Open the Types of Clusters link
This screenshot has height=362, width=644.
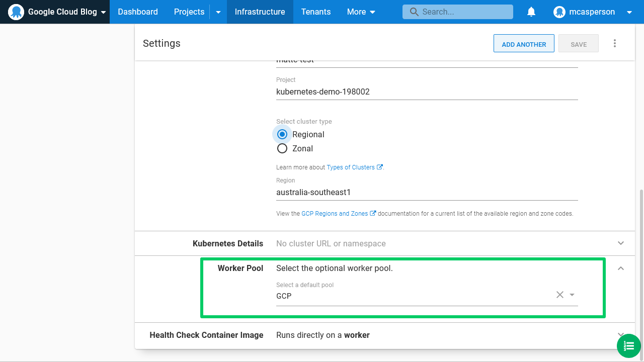352,166
